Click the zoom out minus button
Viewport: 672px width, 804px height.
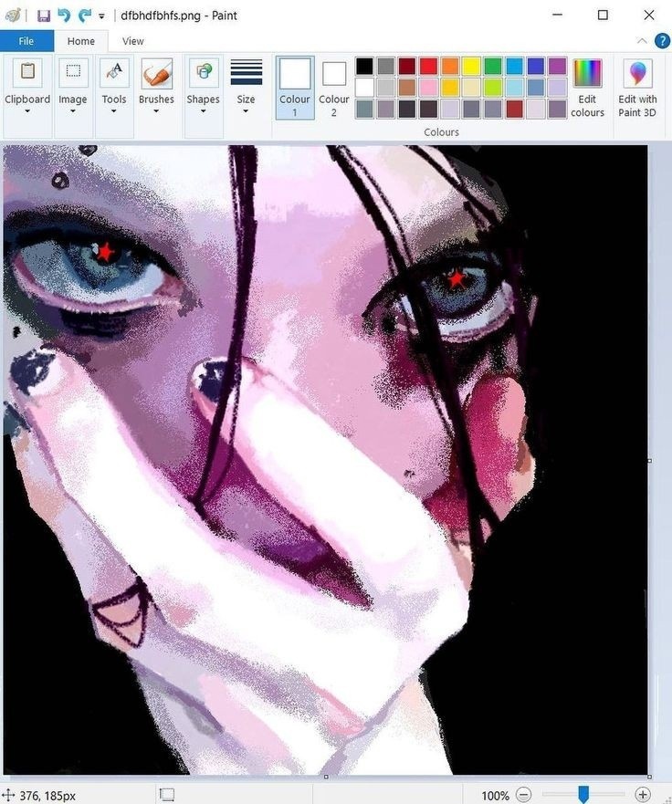tap(523, 795)
